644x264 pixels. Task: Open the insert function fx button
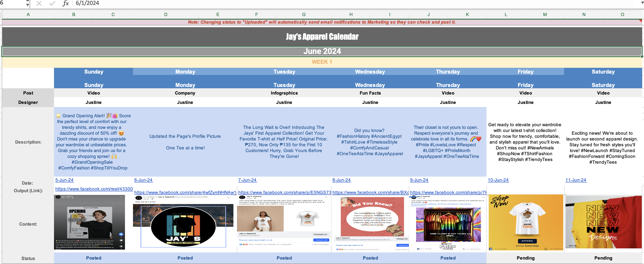pyautogui.click(x=66, y=3)
